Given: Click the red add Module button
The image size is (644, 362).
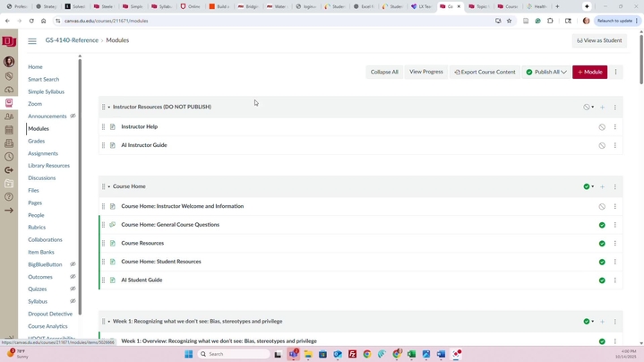Looking at the screenshot, I should [x=589, y=72].
